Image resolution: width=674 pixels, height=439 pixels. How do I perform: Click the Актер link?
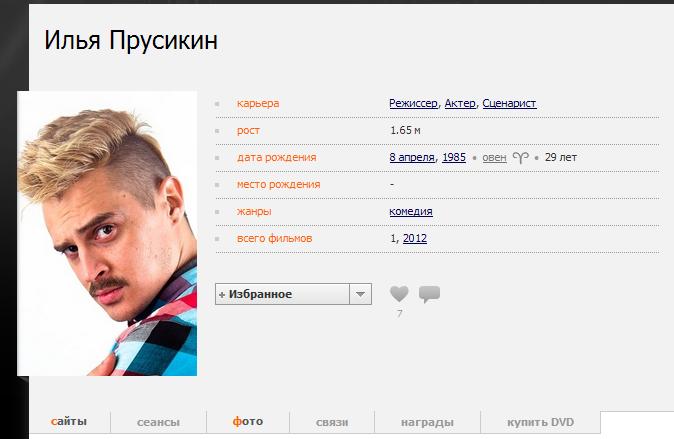click(460, 103)
